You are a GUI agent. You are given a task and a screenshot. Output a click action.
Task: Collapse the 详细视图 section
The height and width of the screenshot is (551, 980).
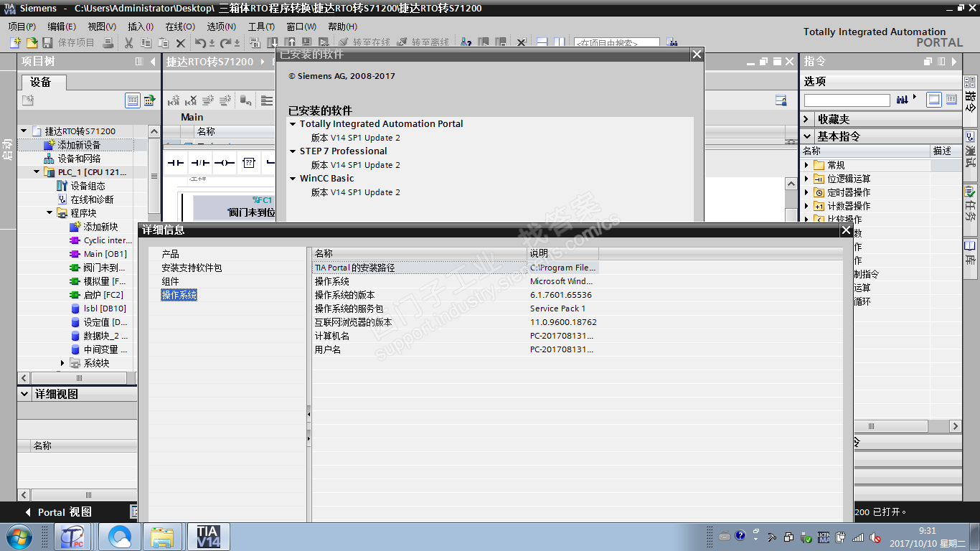pyautogui.click(x=24, y=394)
